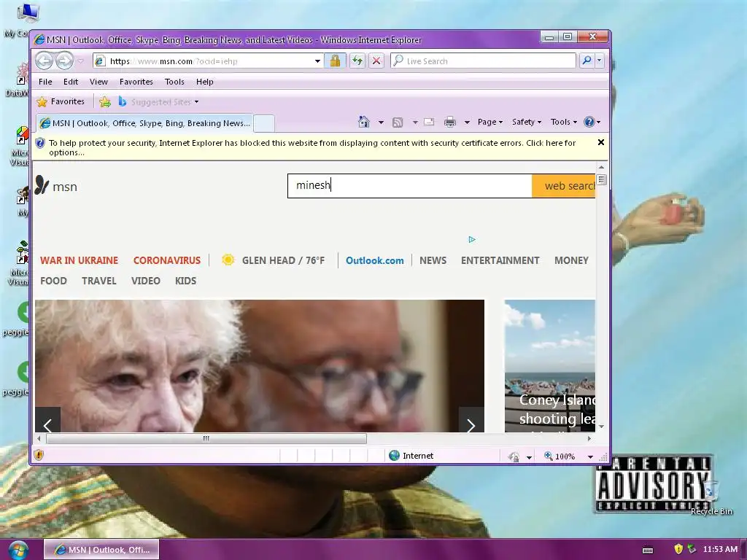Click the Live Search magnifier button
The height and width of the screenshot is (560, 747).
587,61
